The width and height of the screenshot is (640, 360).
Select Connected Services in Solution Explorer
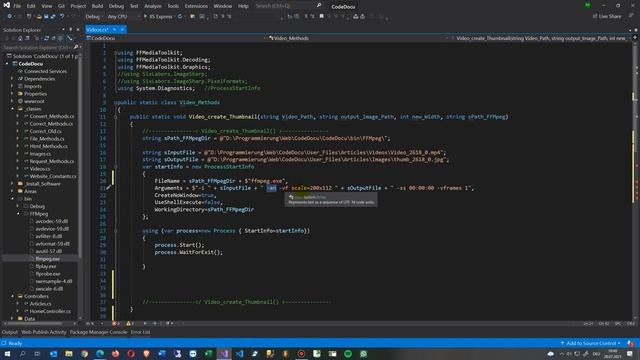[x=45, y=71]
